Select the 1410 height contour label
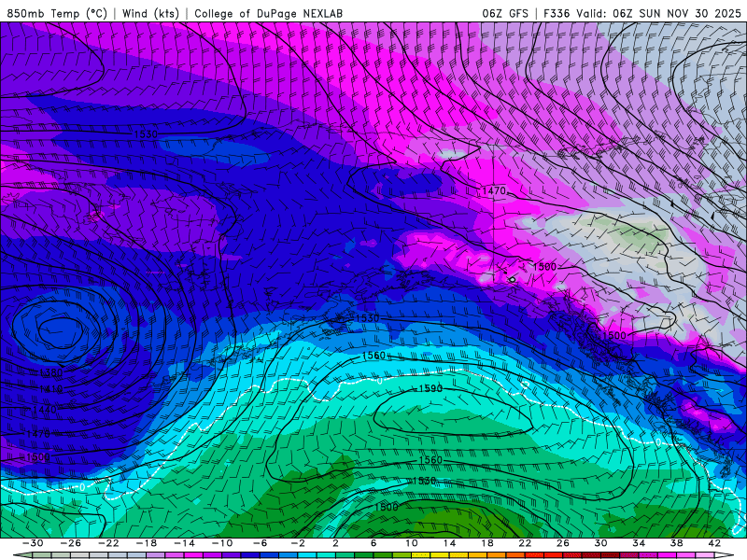Screen dimensions: 747x560 click(x=51, y=389)
